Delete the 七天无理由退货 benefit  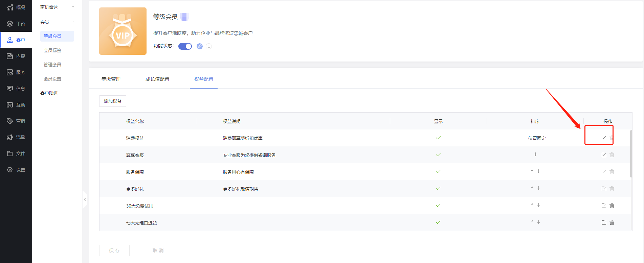(612, 222)
